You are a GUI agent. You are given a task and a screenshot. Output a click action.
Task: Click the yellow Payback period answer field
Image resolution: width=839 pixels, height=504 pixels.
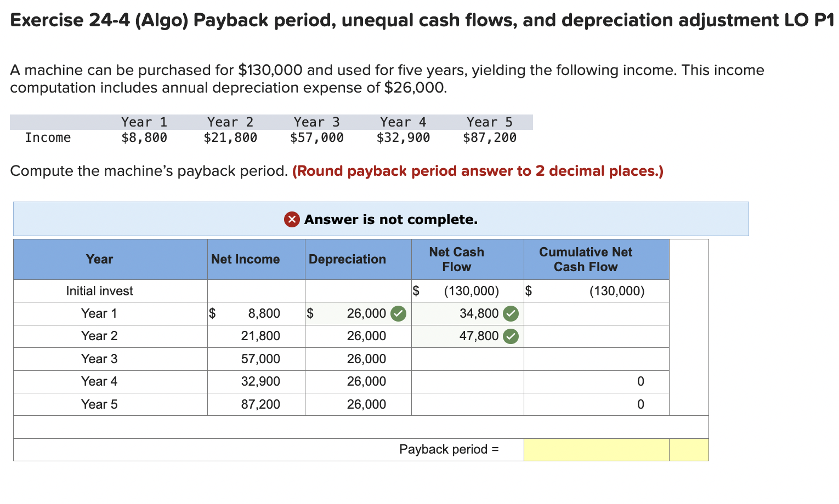[x=596, y=449]
